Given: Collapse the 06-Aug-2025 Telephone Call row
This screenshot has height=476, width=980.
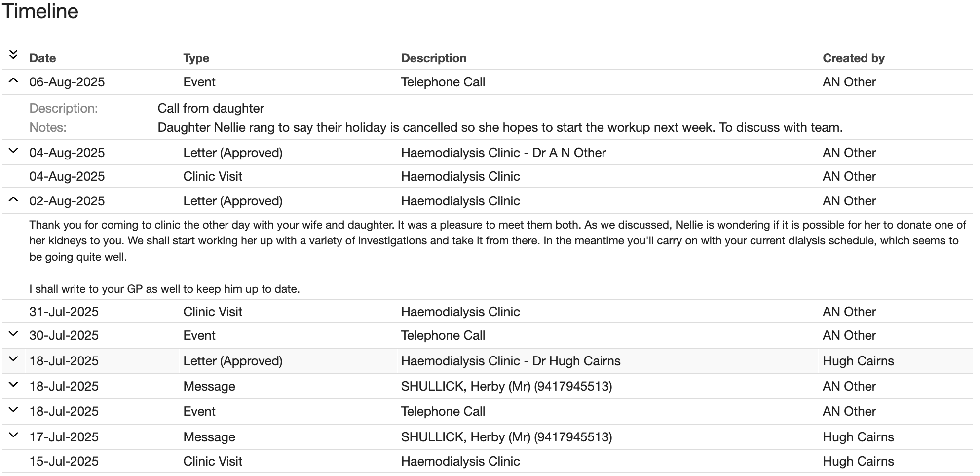Looking at the screenshot, I should [13, 80].
